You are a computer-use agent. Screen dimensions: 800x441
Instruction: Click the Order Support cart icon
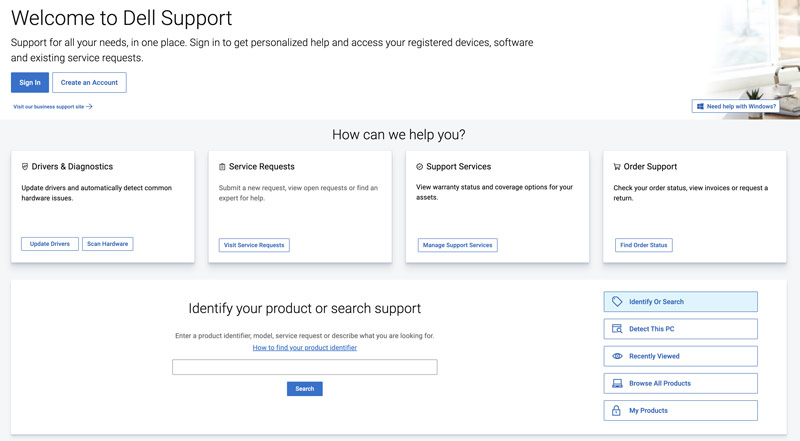[x=617, y=166]
